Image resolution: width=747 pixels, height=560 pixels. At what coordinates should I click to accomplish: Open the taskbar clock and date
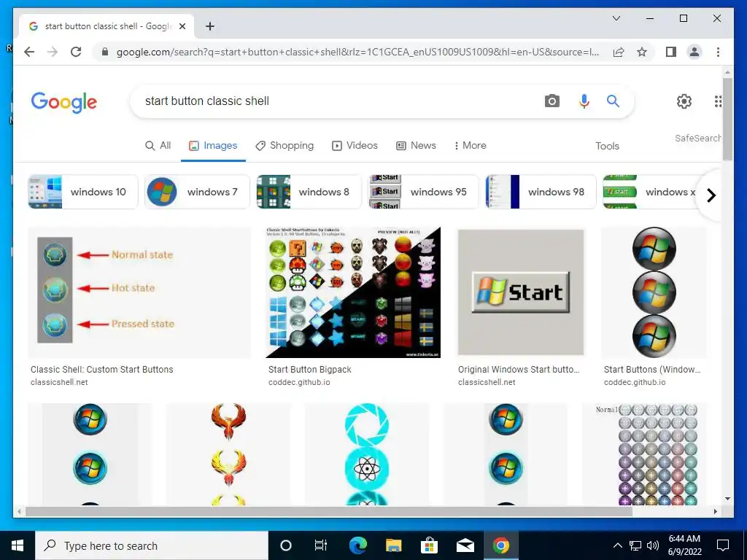pyautogui.click(x=684, y=545)
